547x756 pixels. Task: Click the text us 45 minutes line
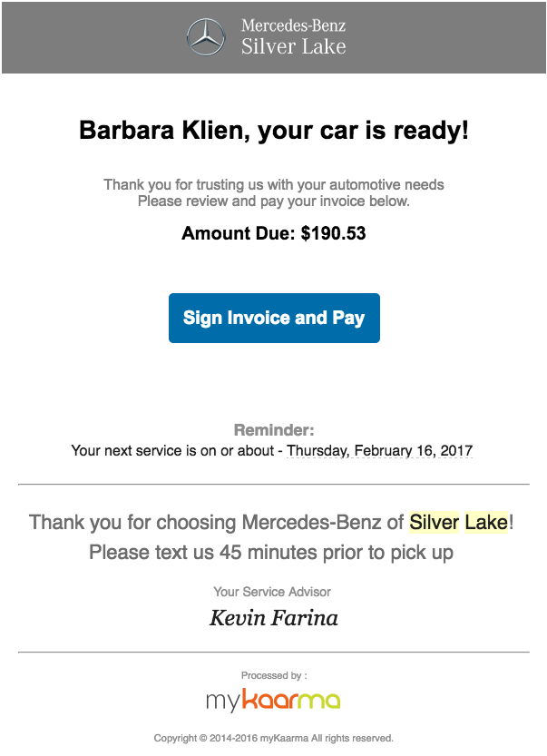(271, 553)
